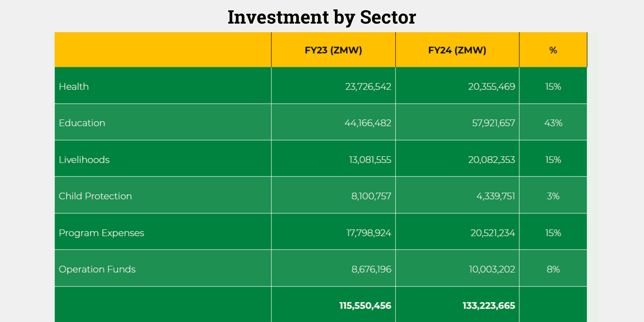Select the Livelihoods row label
This screenshot has height=322, width=644.
(x=84, y=160)
